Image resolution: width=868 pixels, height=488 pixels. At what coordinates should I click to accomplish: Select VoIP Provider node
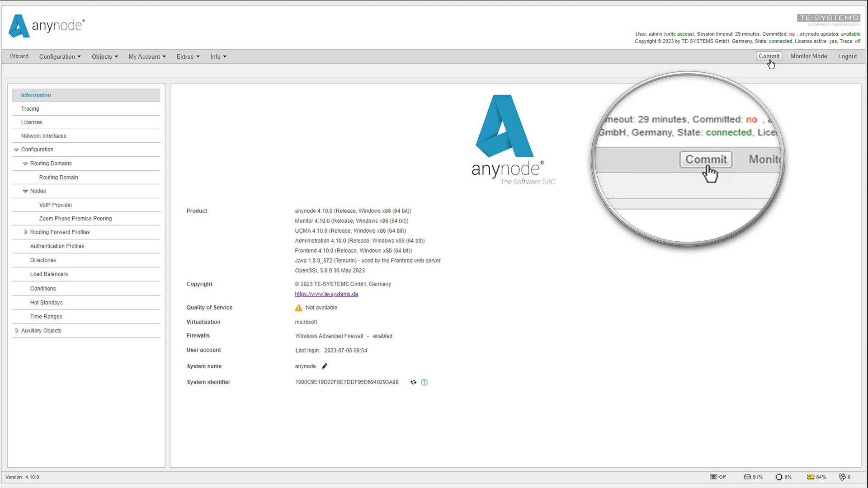[56, 204]
